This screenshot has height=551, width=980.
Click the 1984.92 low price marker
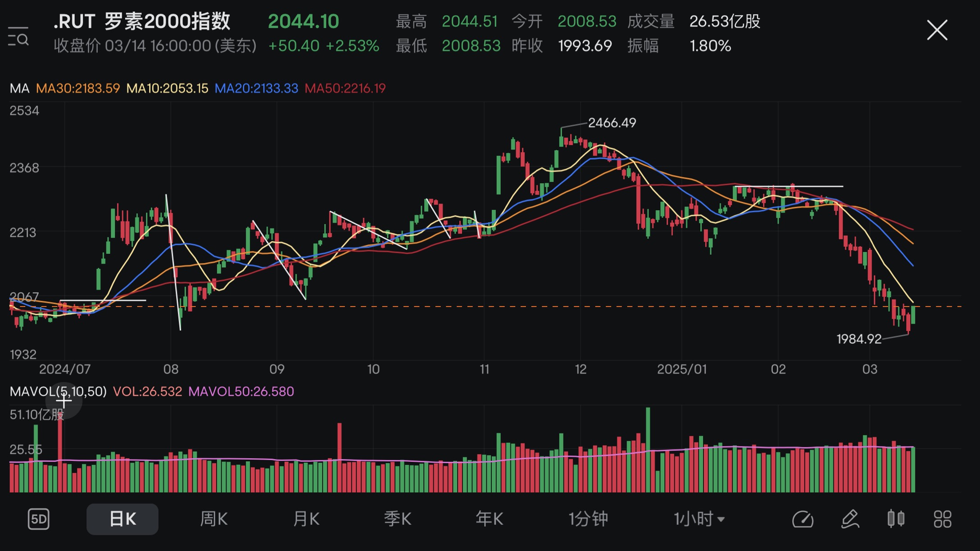coord(859,339)
